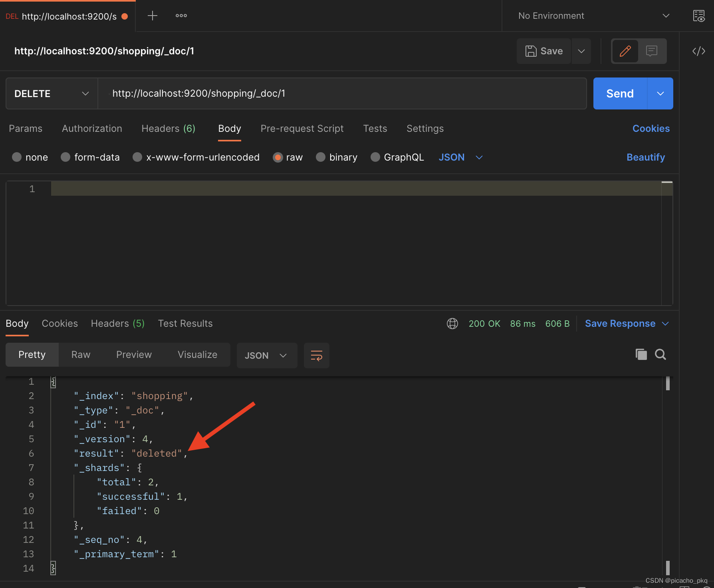Screen dimensions: 714x588
Task: Click the Beautify link
Action: click(x=645, y=157)
